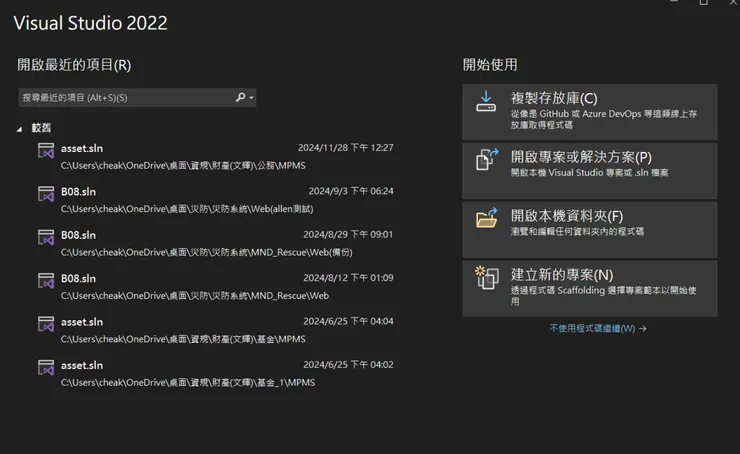This screenshot has width=740, height=454.
Task: Click path ending 基金_1\MPMS
Action: pos(188,383)
